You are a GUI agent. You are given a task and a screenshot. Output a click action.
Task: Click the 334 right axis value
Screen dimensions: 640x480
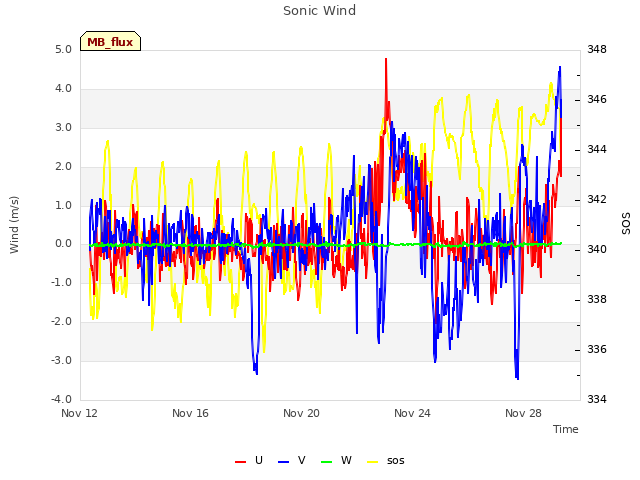point(597,399)
